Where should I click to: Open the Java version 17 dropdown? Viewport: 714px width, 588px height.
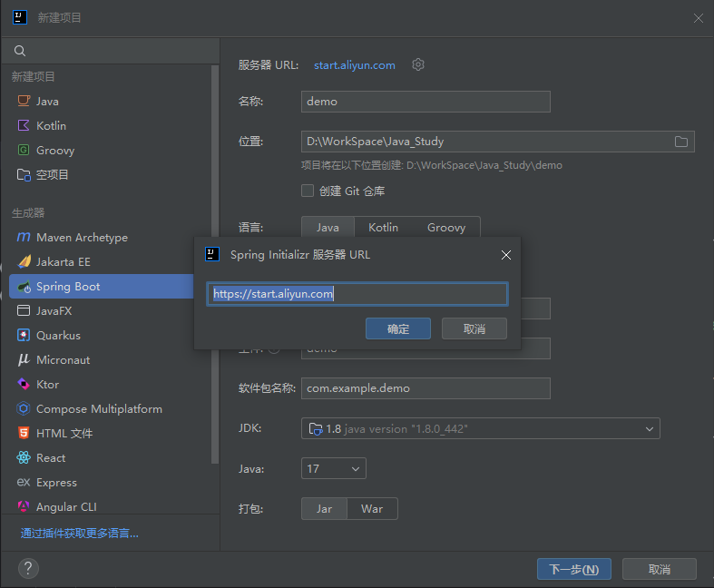click(x=333, y=468)
